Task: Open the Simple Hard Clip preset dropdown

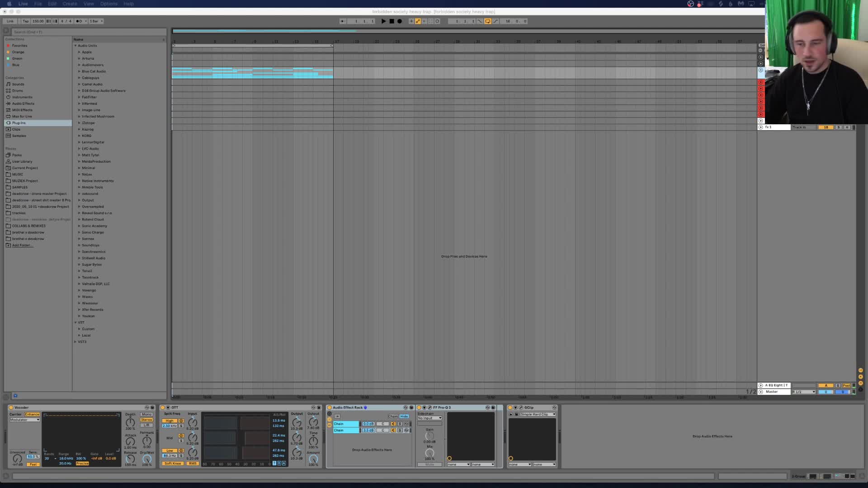Action: (x=538, y=414)
